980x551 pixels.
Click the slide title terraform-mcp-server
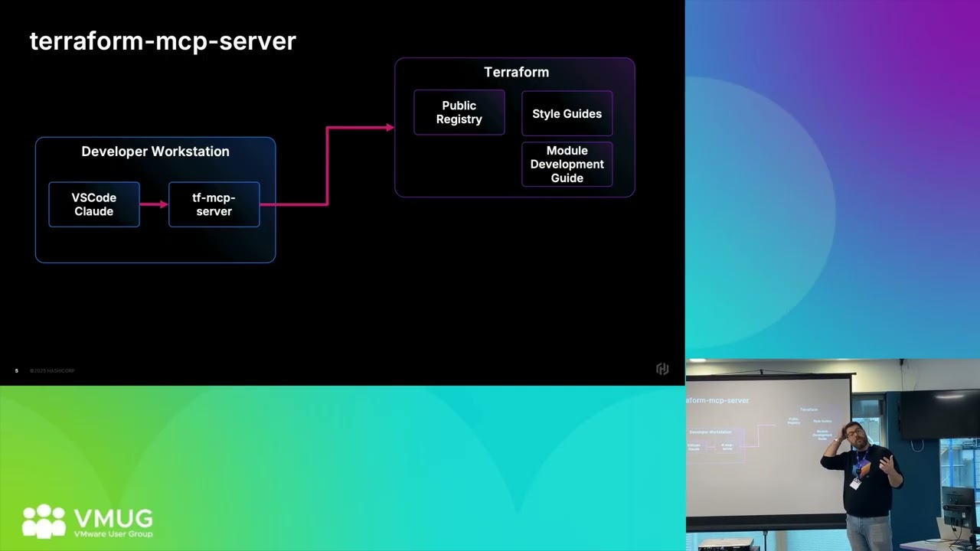point(162,41)
